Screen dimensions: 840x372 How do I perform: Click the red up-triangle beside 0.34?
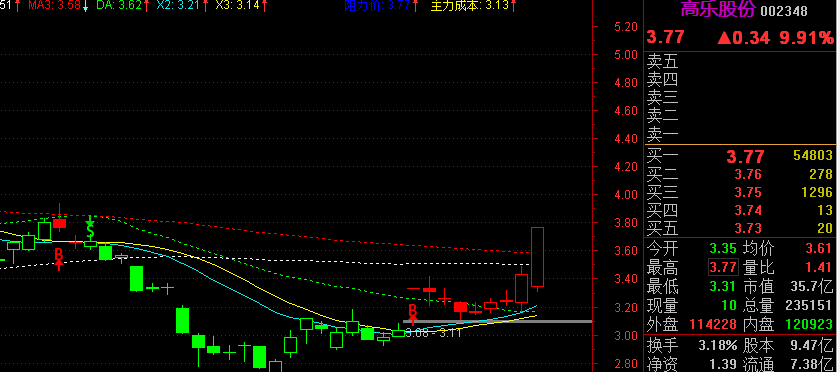click(x=724, y=38)
